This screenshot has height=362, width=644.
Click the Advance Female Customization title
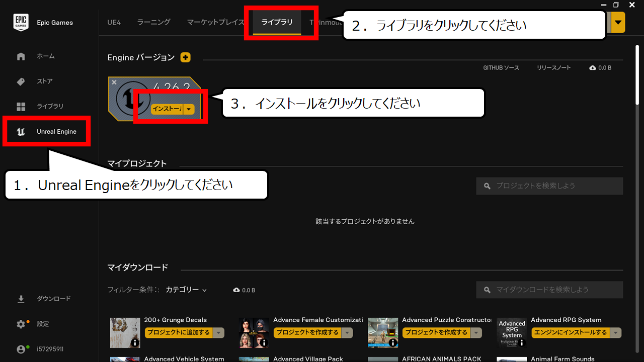318,320
